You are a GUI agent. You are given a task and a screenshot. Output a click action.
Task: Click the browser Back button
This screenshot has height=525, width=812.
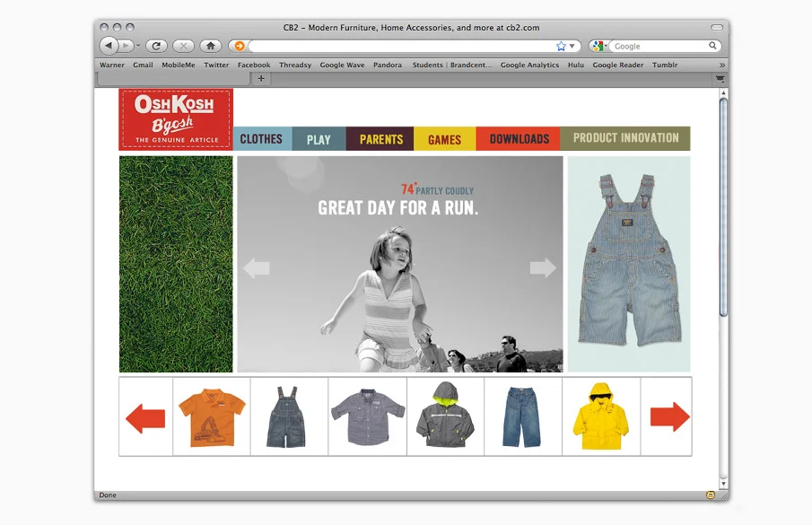(108, 46)
